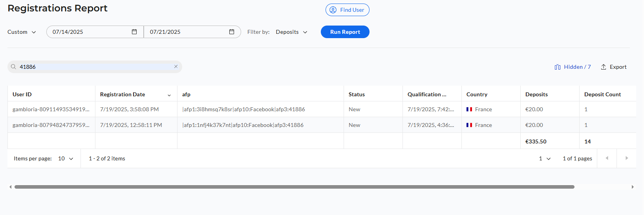The width and height of the screenshot is (644, 215).
Task: Export the report table
Action: pos(613,67)
